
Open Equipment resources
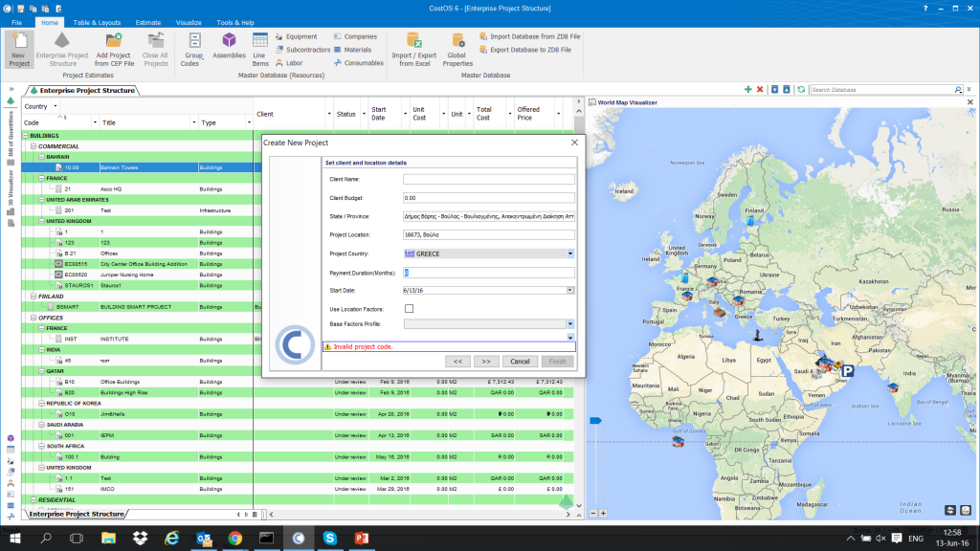[x=297, y=37]
